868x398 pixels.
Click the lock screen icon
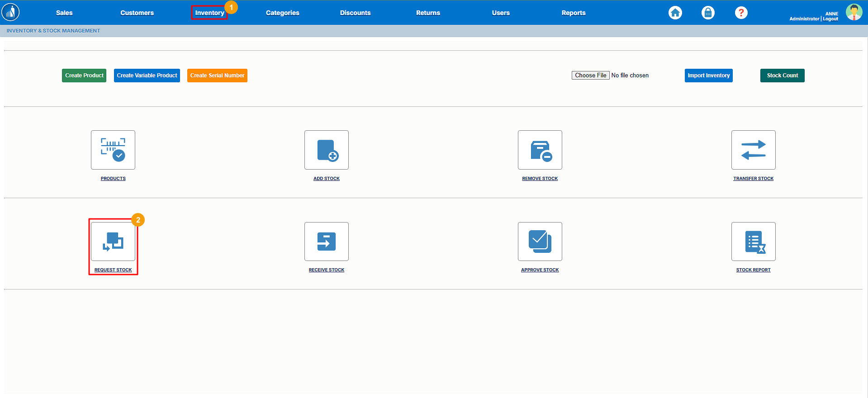708,13
